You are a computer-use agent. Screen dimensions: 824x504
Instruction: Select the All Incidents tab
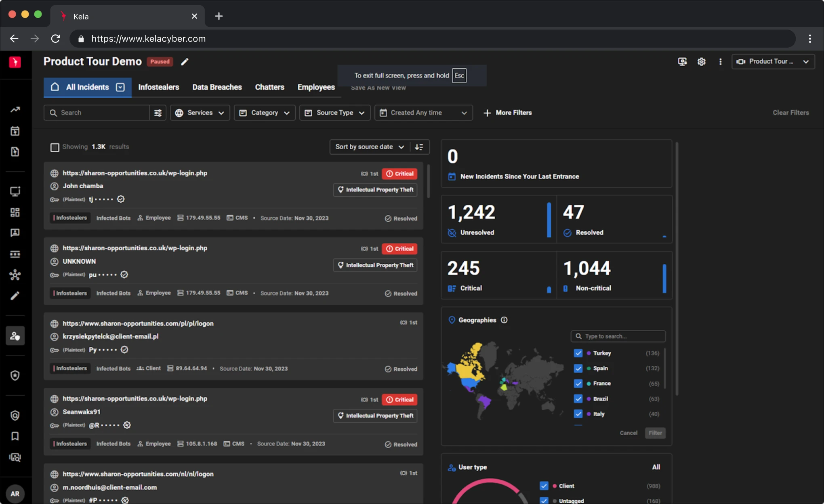coord(87,87)
